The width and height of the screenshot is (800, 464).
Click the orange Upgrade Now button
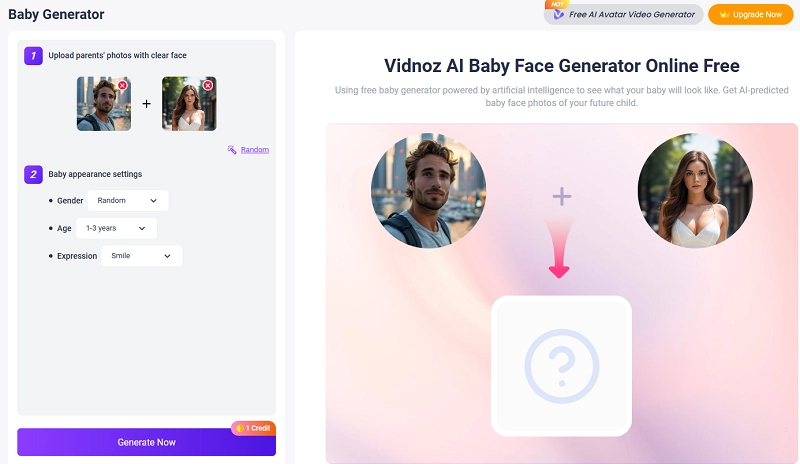pos(750,15)
